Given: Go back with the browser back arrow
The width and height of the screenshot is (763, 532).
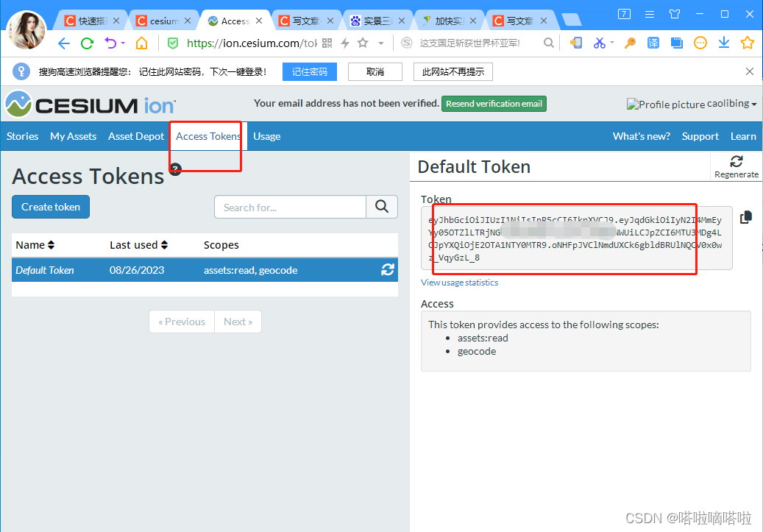Looking at the screenshot, I should pos(64,43).
